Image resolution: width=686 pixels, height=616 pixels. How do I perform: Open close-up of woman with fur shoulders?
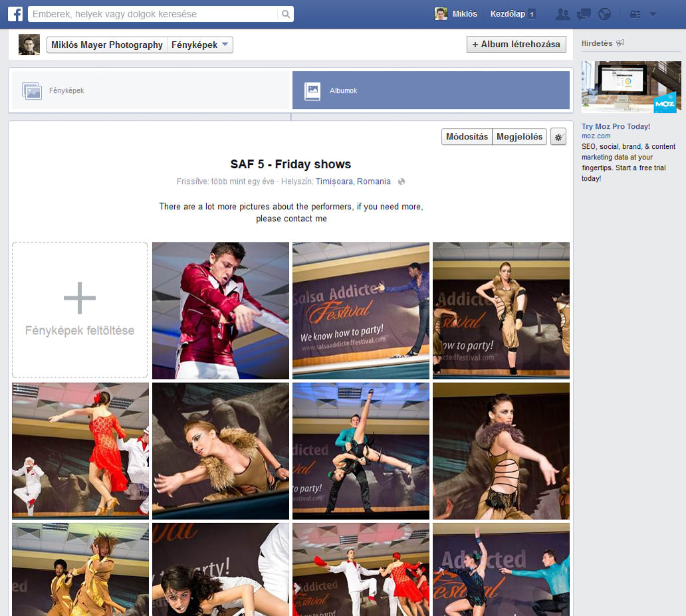[x=221, y=451]
